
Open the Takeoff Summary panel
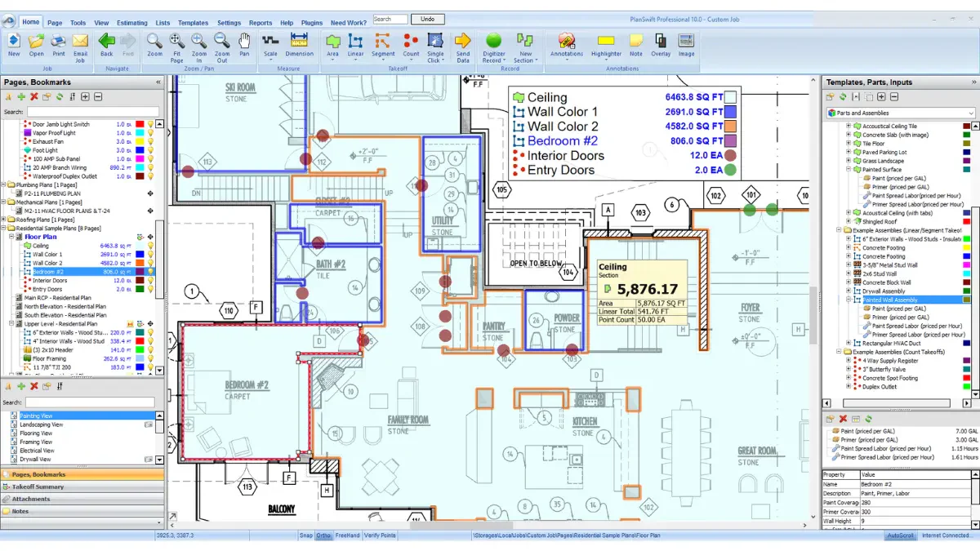click(82, 487)
